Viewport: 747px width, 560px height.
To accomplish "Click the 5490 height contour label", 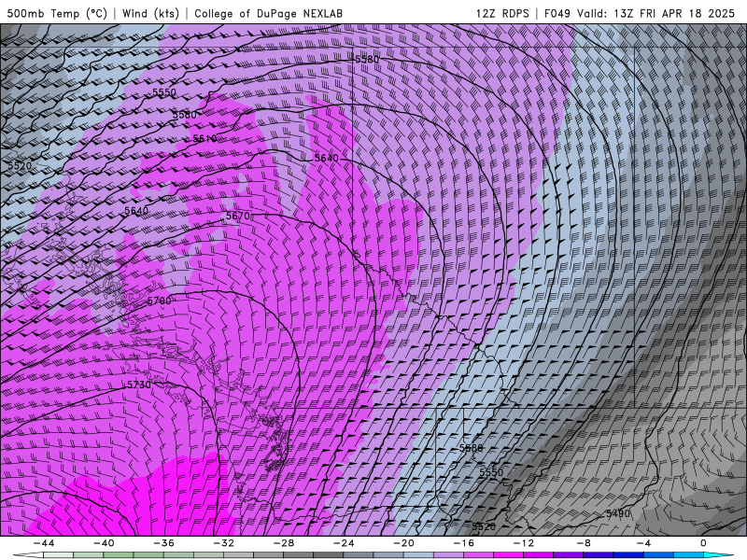I will point(618,514).
